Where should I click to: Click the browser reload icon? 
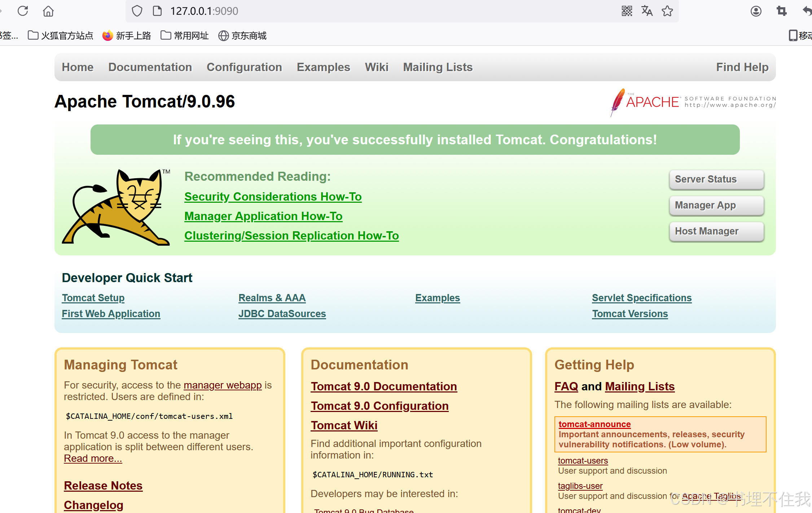click(23, 11)
